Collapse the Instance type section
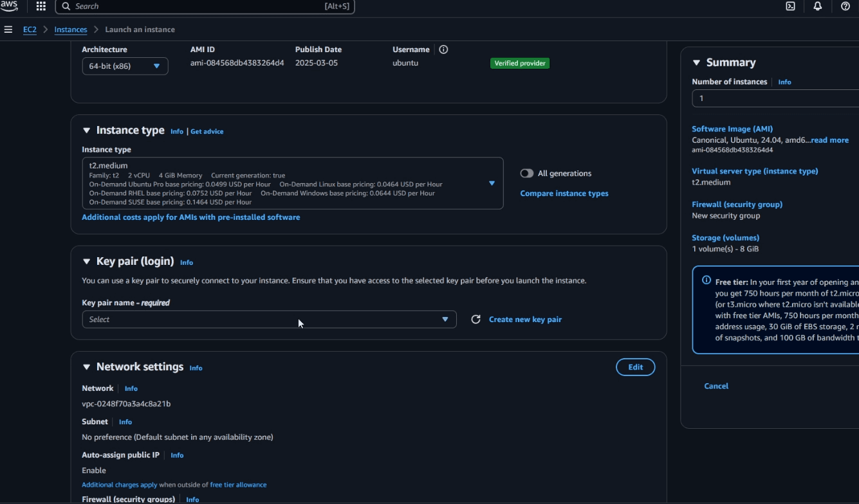The width and height of the screenshot is (859, 504). pyautogui.click(x=87, y=130)
